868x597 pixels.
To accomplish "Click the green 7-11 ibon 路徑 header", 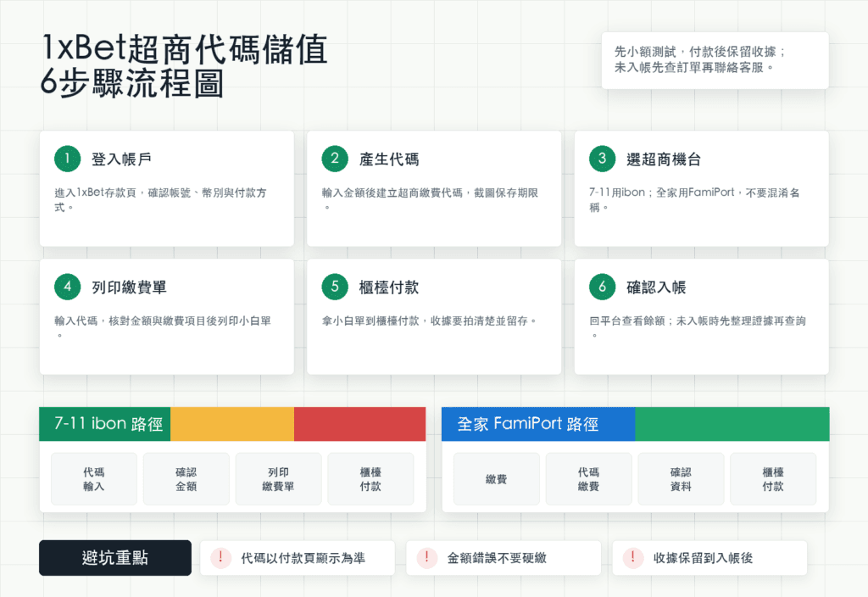I will tap(105, 424).
